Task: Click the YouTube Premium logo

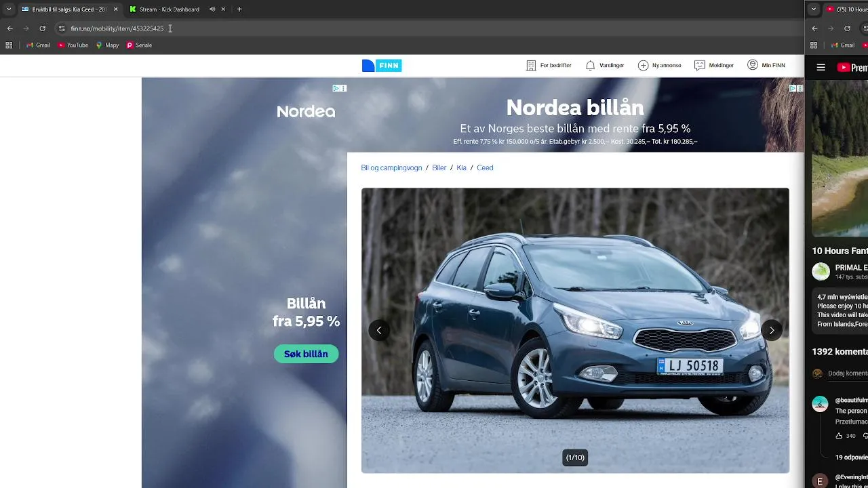Action: coord(852,67)
